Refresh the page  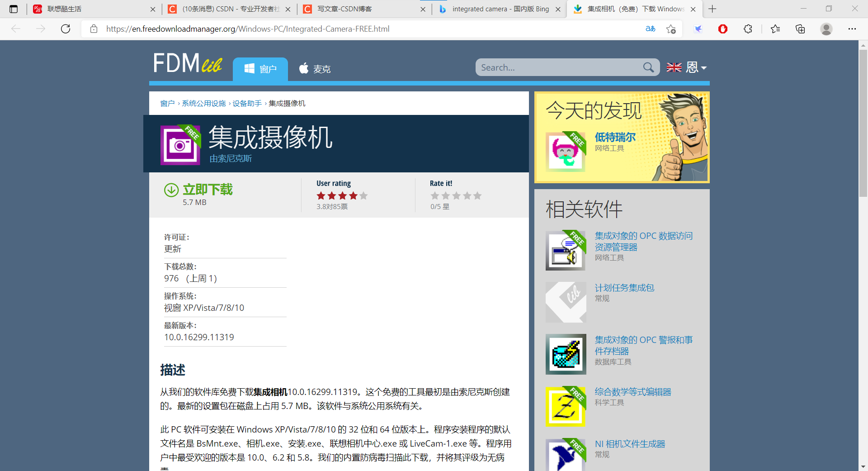click(66, 29)
